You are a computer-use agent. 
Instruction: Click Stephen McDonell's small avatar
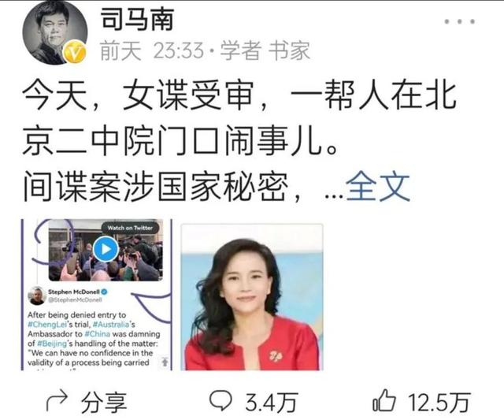[x=37, y=295]
